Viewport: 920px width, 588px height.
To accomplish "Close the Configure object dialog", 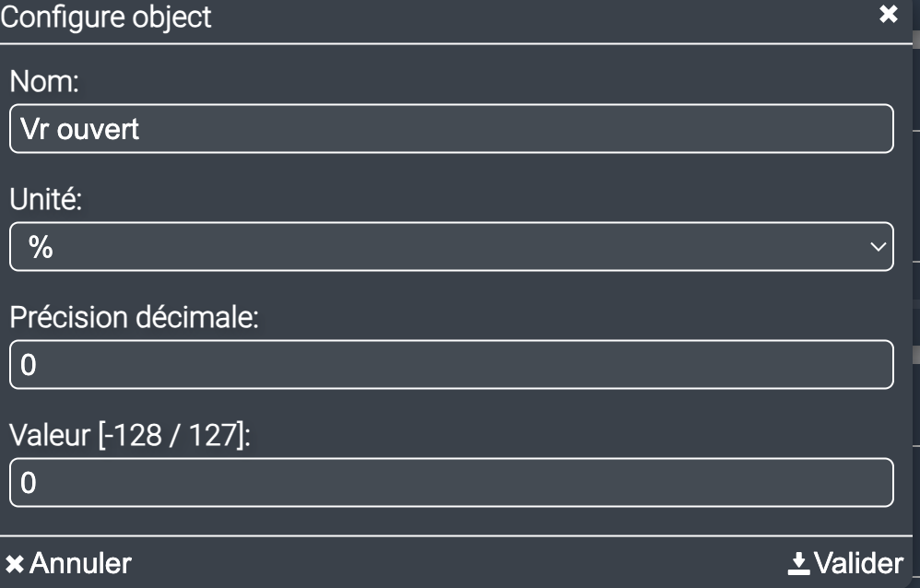I will [x=888, y=16].
